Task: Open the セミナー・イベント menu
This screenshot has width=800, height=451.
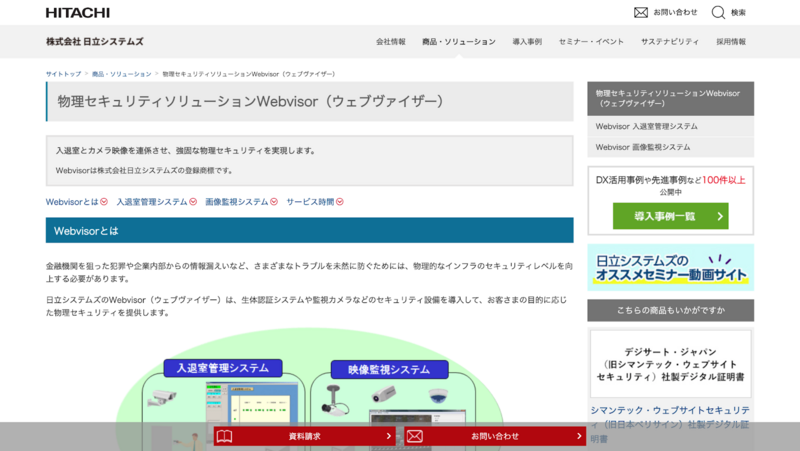Action: tap(591, 42)
